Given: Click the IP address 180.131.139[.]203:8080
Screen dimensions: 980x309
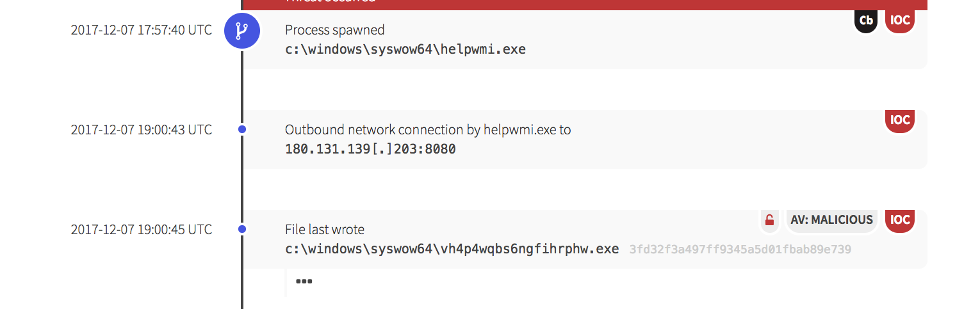Looking at the screenshot, I should (370, 149).
